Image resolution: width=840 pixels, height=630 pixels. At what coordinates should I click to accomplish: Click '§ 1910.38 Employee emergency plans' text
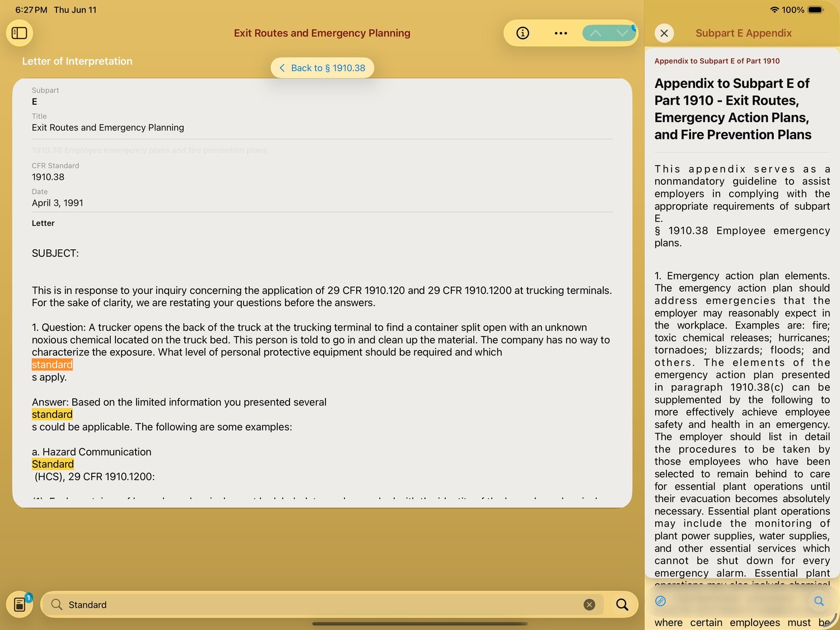point(742,236)
